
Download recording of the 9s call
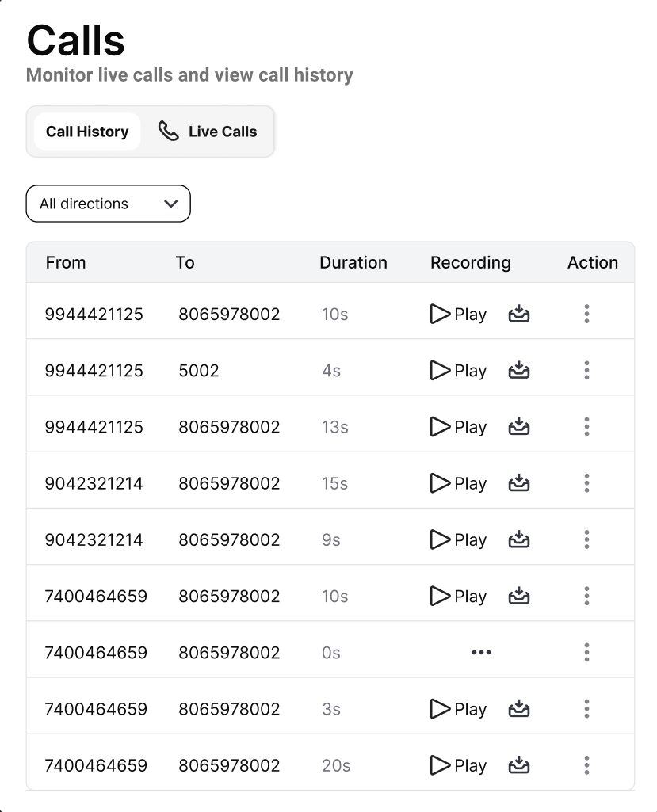click(518, 539)
